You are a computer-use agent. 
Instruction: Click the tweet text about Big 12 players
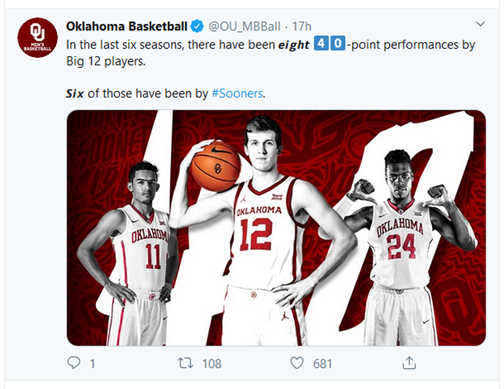(x=271, y=53)
